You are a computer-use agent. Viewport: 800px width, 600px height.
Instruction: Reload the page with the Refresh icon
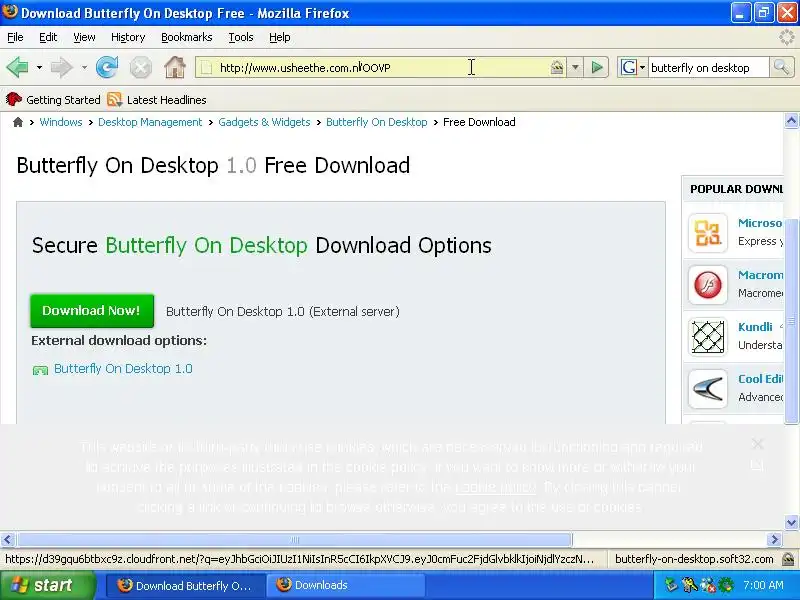[x=107, y=67]
